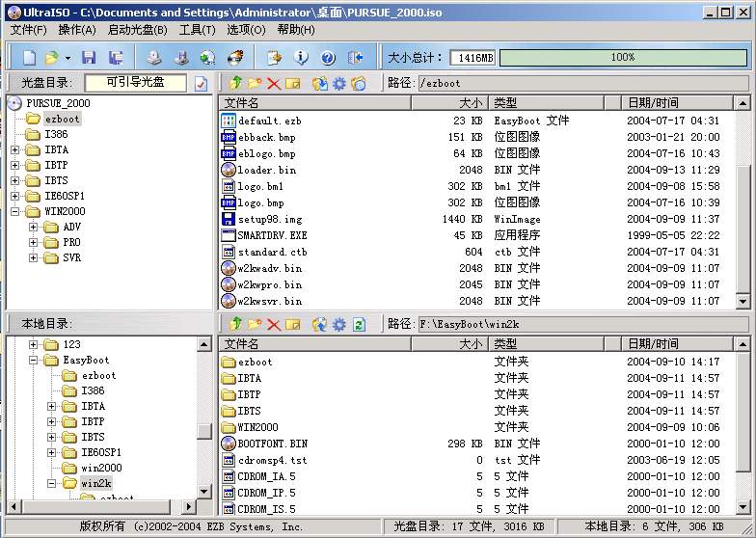Click the Help question mark icon
The width and height of the screenshot is (756, 538).
tap(328, 58)
